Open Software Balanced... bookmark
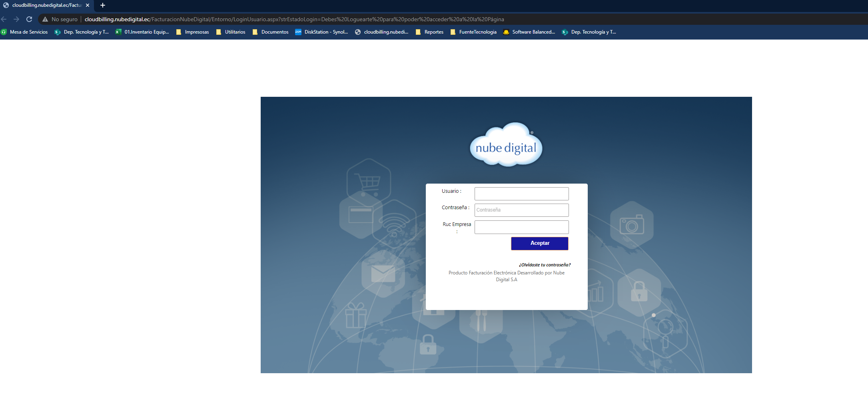868x420 pixels. [529, 32]
